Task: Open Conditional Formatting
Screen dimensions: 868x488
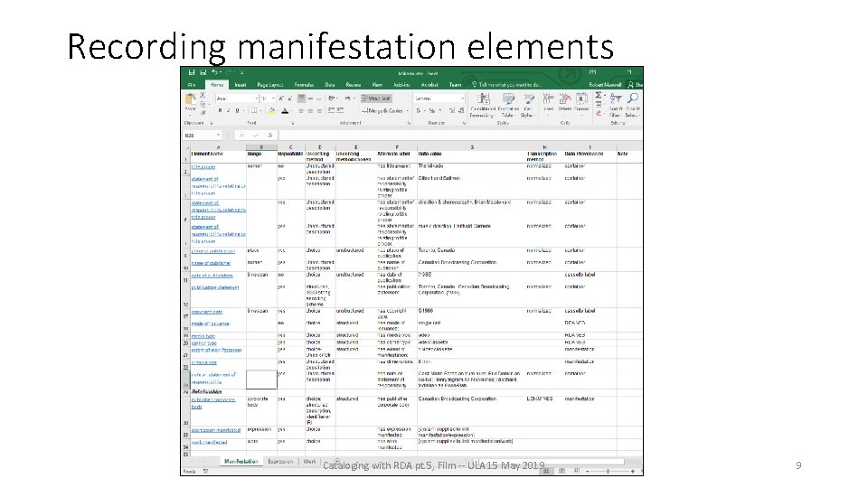Action: [x=483, y=105]
